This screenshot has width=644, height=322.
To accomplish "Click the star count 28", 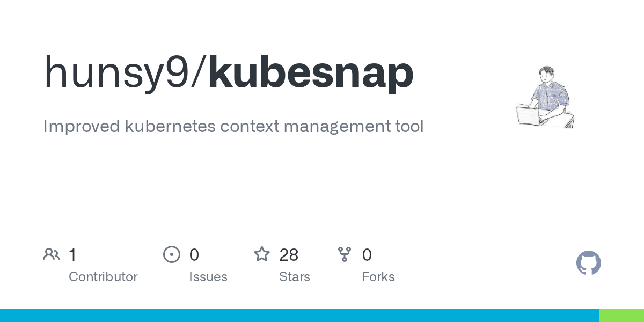I will tap(289, 255).
